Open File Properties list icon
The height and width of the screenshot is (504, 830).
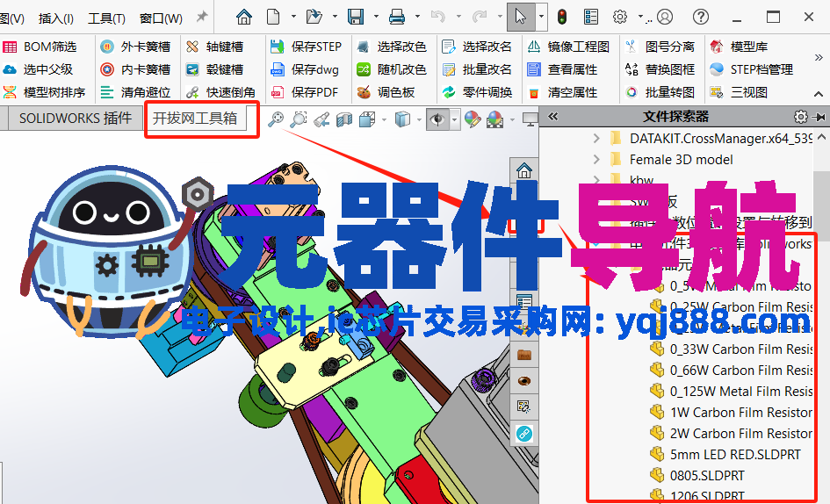[591, 17]
